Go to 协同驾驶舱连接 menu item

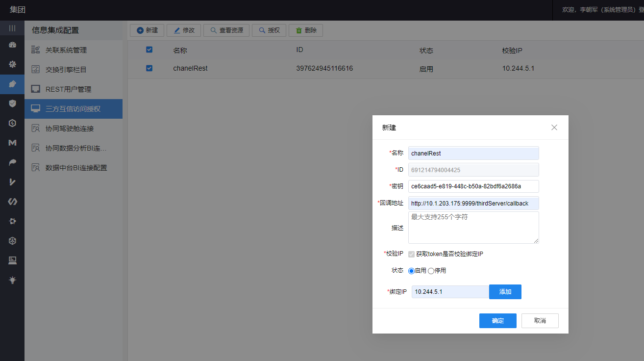point(69,129)
